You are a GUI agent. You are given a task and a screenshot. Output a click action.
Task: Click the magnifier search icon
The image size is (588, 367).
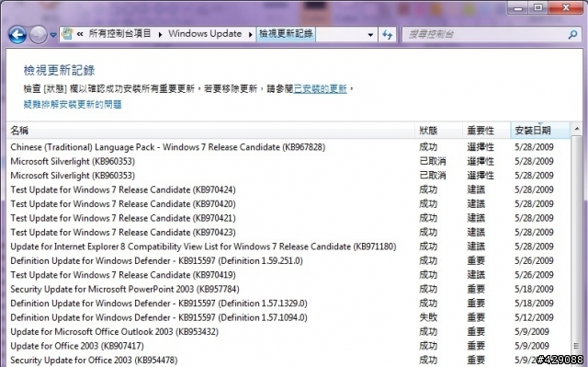[x=572, y=35]
